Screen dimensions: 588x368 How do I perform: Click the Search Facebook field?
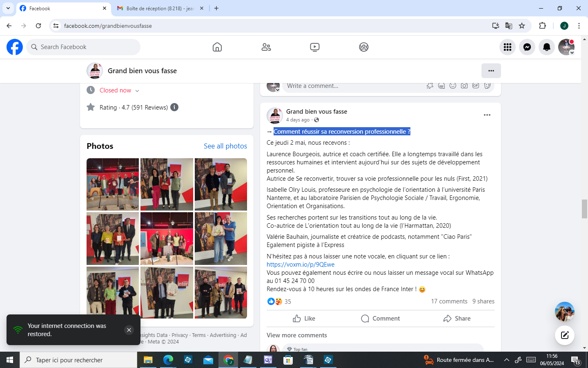[x=83, y=47]
